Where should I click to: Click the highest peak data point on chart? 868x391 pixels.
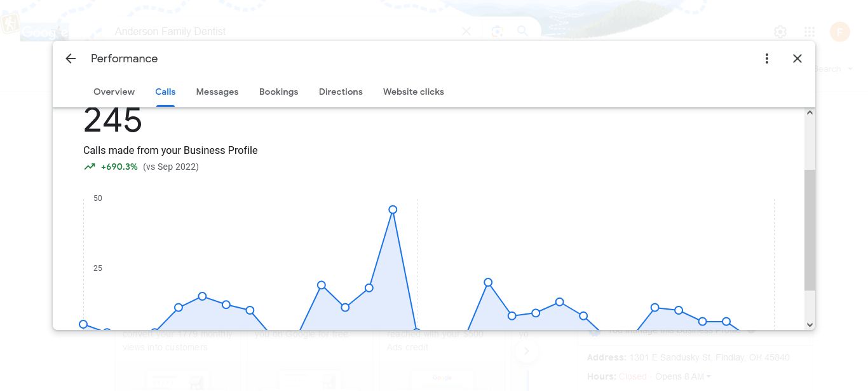393,210
